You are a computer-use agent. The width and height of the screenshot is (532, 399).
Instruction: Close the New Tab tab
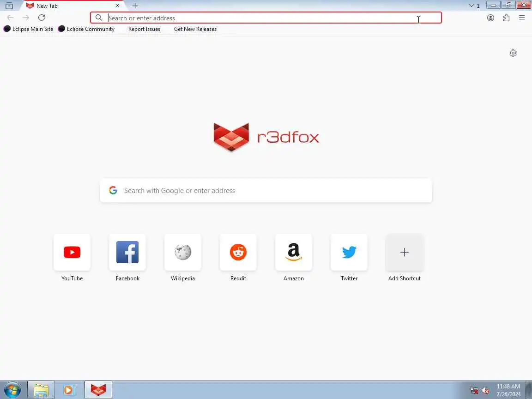[x=117, y=6]
